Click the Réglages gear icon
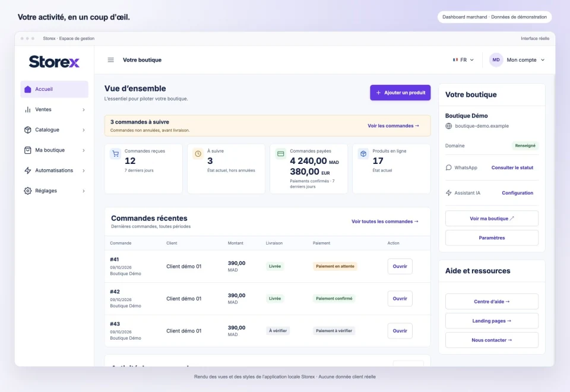Image resolution: width=570 pixels, height=392 pixels. click(28, 191)
